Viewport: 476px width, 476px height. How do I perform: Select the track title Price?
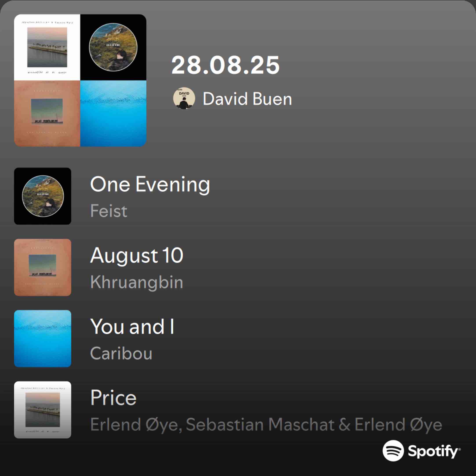tap(113, 398)
